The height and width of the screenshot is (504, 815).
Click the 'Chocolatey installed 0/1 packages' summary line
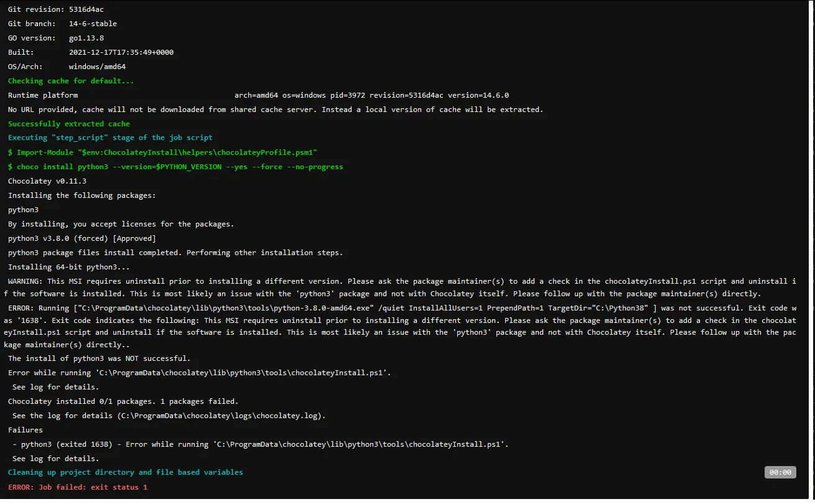pyautogui.click(x=123, y=401)
